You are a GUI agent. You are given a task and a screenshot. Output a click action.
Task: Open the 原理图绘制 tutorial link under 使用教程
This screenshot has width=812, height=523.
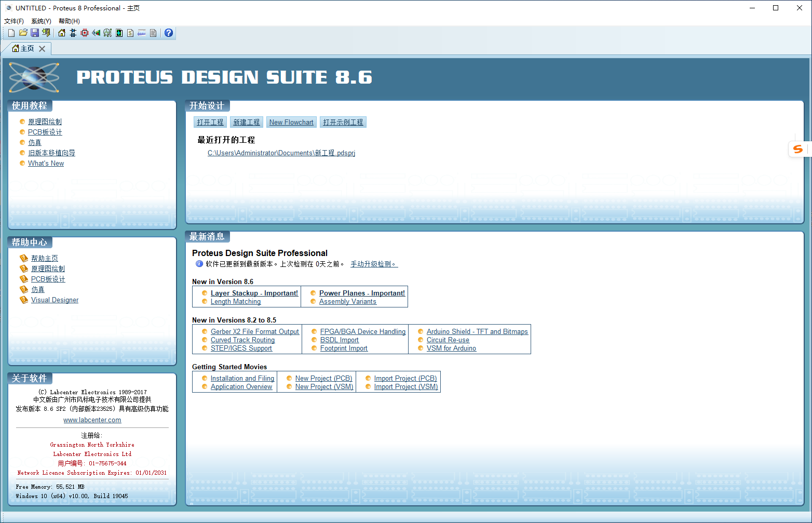(x=45, y=122)
